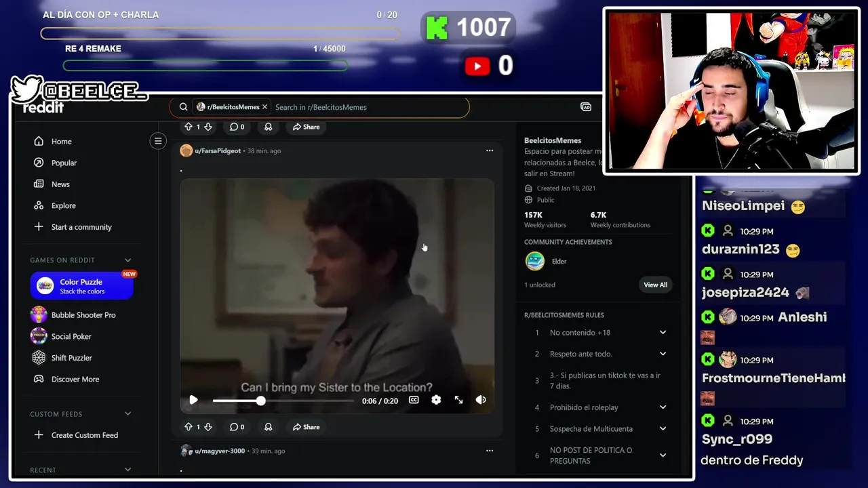
Task: Click the search magnifier icon
Action: [183, 107]
